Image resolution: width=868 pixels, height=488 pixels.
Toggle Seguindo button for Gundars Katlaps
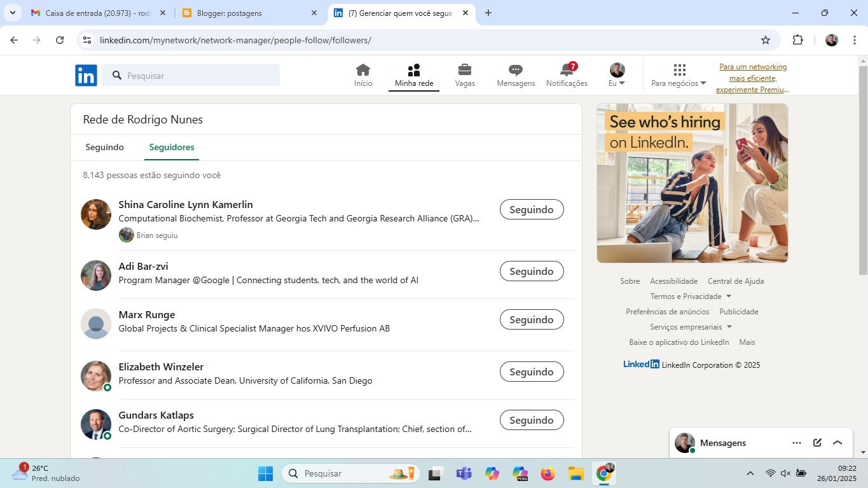click(x=532, y=420)
